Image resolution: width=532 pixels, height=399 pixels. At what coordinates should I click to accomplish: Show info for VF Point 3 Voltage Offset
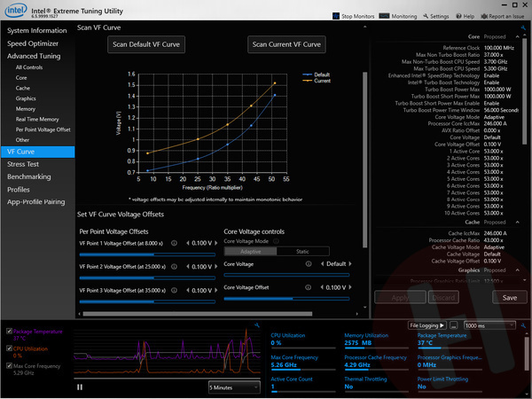pyautogui.click(x=174, y=291)
